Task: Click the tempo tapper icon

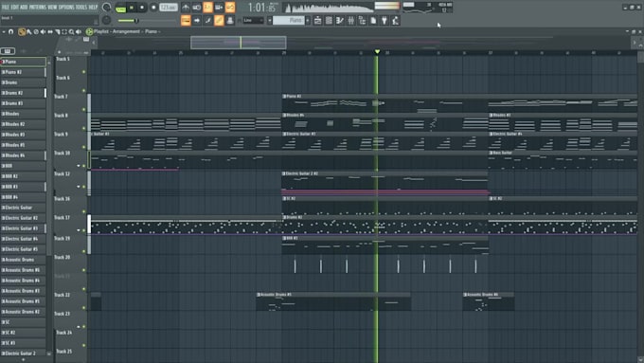Action: pos(395,20)
